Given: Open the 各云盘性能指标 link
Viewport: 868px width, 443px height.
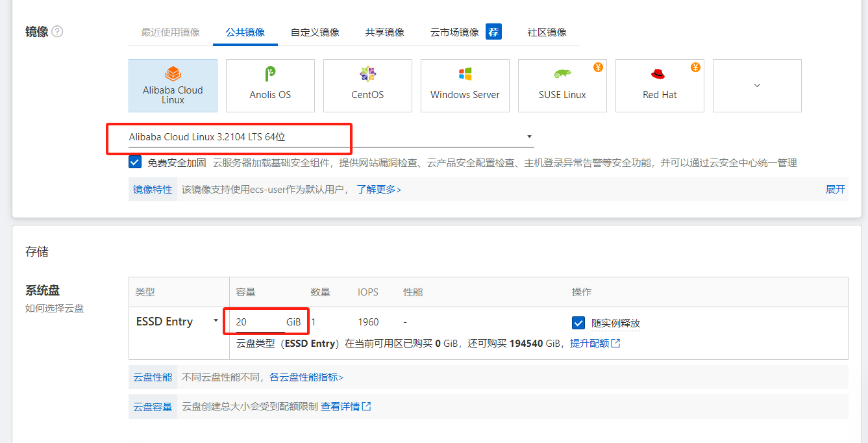Looking at the screenshot, I should [x=306, y=377].
